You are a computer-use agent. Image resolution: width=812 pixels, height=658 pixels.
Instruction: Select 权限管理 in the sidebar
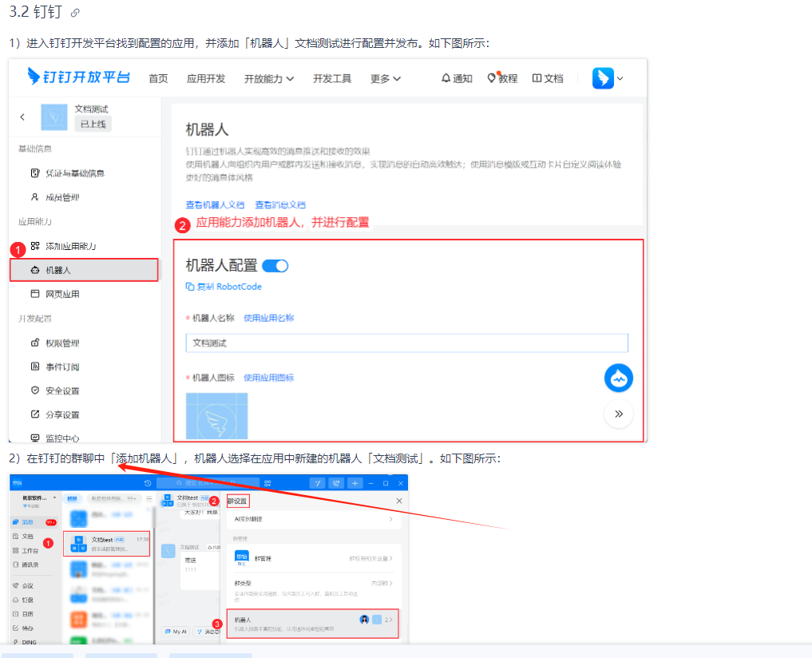point(55,343)
